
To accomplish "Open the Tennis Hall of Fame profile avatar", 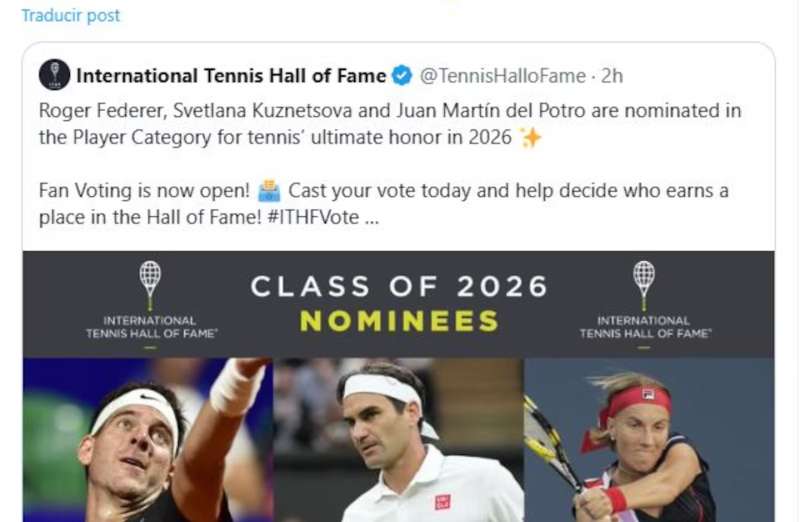I will click(x=54, y=75).
